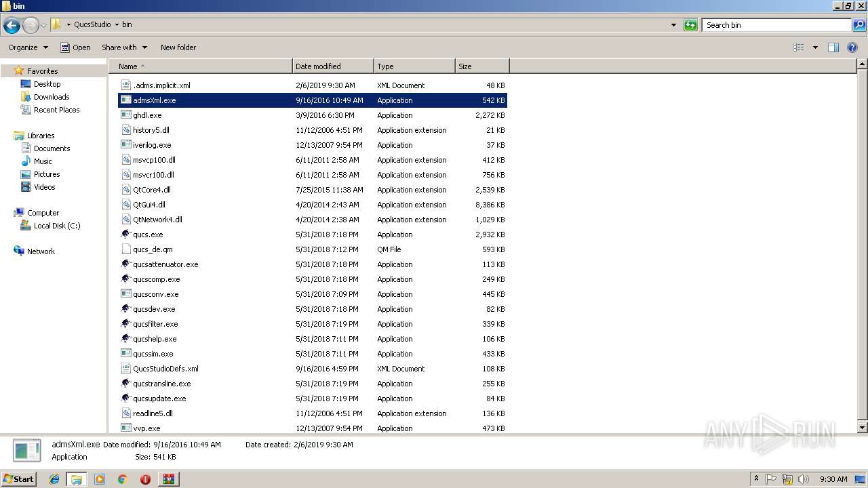Open Recent Places in navigation pane
The image size is (868, 488).
pyautogui.click(x=56, y=110)
